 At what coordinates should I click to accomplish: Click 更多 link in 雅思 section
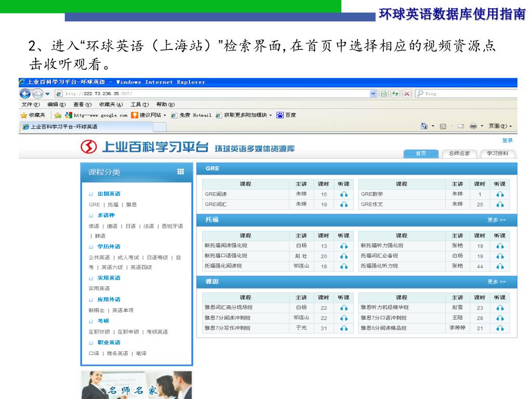[x=496, y=282]
